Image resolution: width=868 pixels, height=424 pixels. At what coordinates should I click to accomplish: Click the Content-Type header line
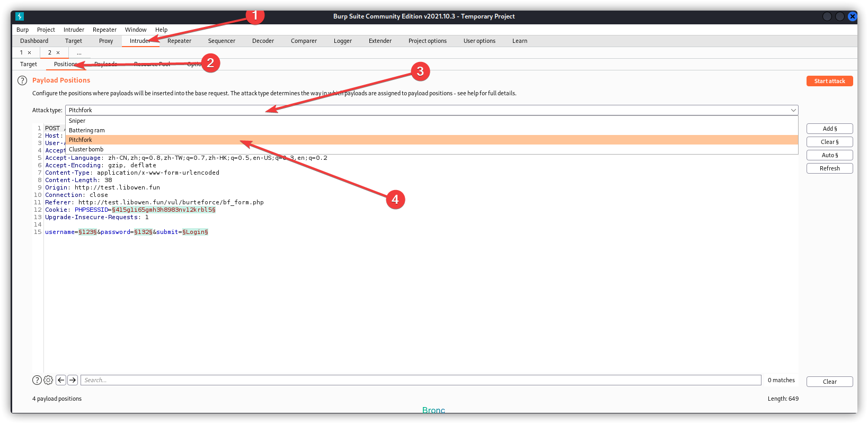click(x=132, y=173)
